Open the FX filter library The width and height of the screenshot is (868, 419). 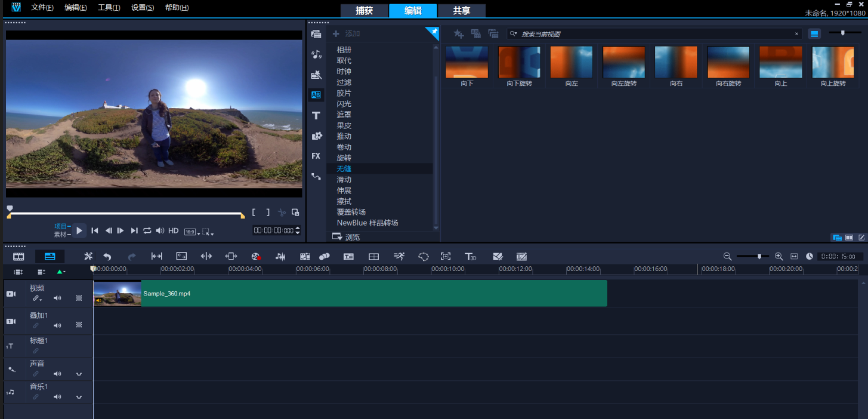(316, 156)
